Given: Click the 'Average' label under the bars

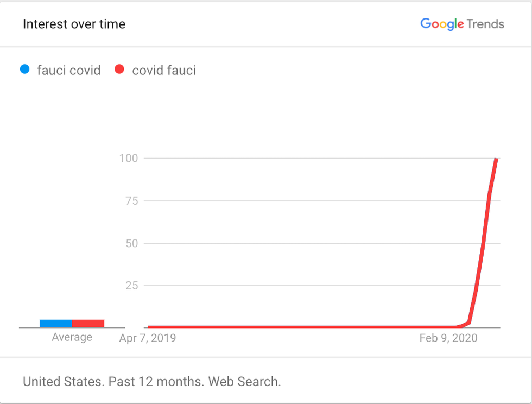Looking at the screenshot, I should (x=72, y=337).
